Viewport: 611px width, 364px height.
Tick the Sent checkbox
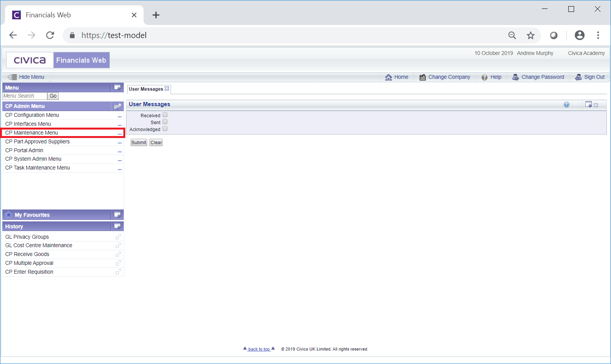click(x=165, y=121)
